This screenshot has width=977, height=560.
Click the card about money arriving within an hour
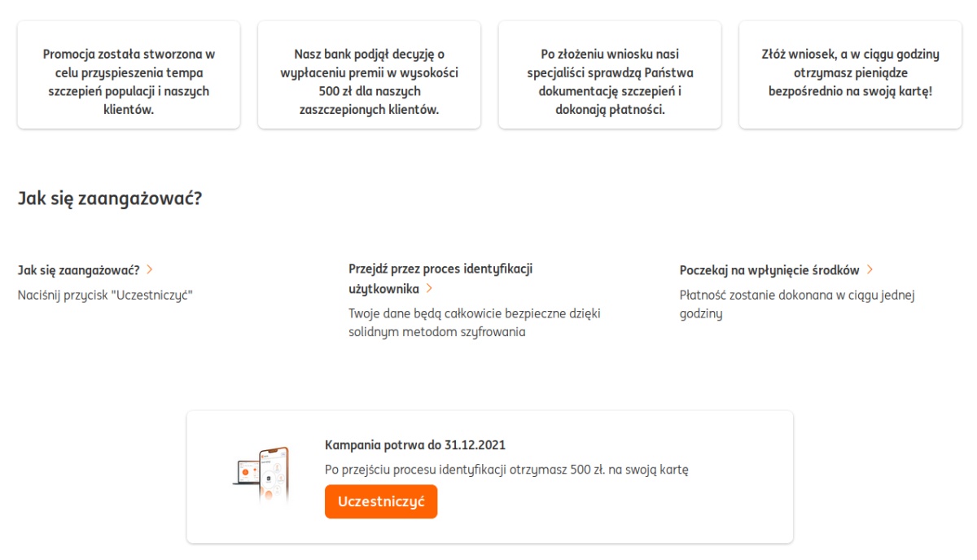[x=849, y=74]
